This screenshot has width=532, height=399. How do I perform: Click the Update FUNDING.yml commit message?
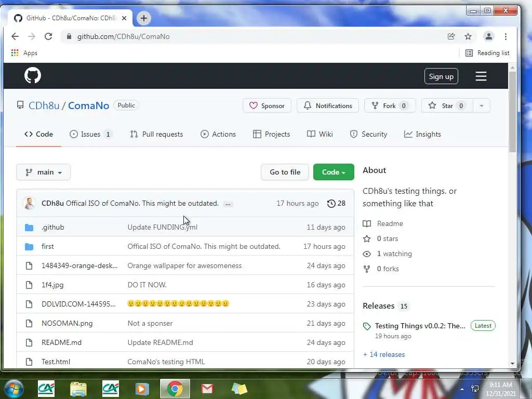click(162, 227)
